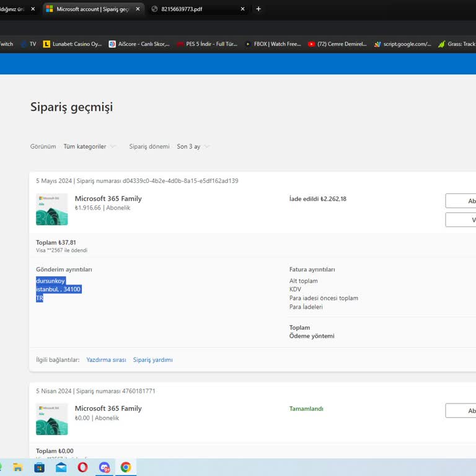Open the script.google.com bookmark

click(x=402, y=44)
